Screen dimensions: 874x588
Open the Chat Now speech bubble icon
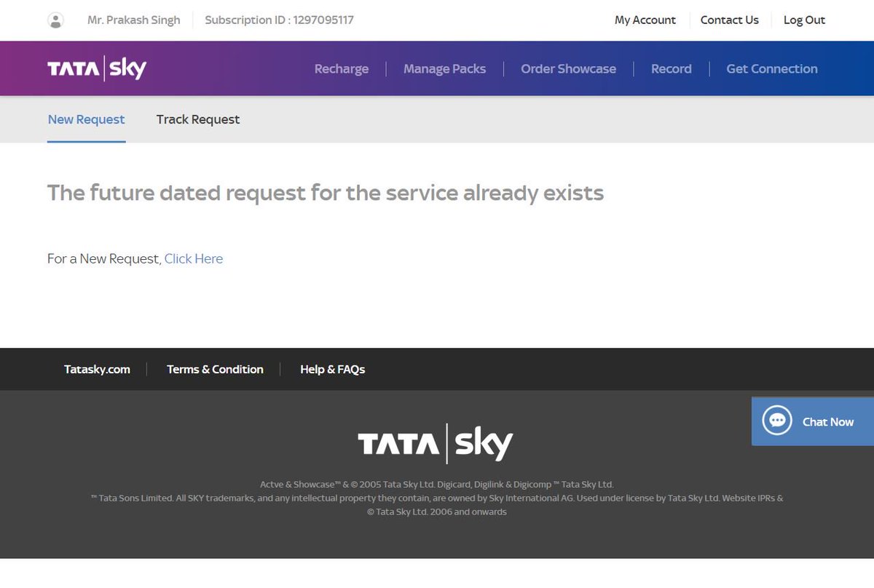776,421
